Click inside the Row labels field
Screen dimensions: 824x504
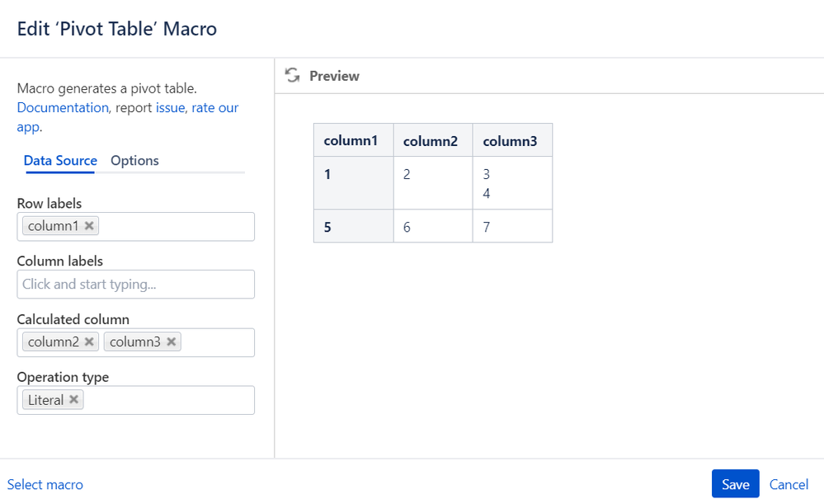click(x=176, y=227)
